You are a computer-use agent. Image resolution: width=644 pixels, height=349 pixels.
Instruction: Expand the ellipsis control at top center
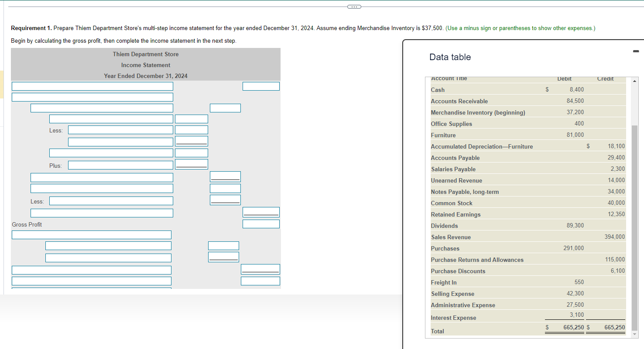click(x=354, y=7)
